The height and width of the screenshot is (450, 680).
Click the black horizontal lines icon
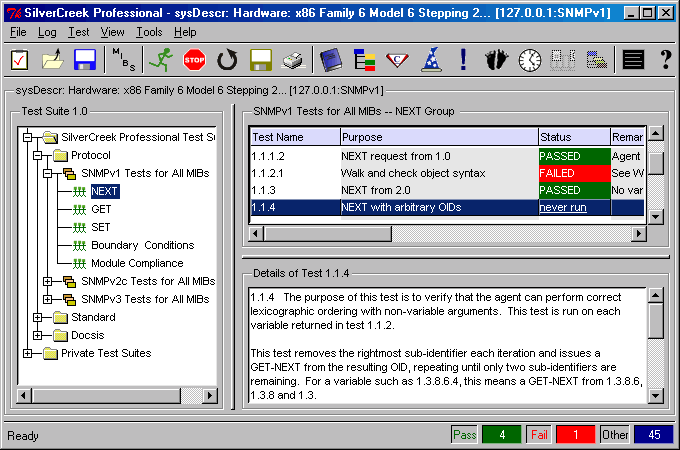tap(633, 60)
